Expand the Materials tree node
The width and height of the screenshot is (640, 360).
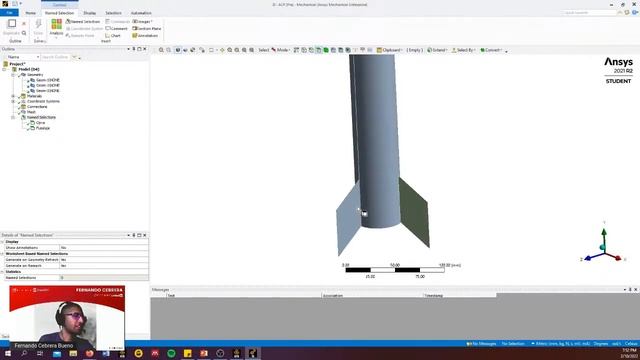[x=13, y=96]
